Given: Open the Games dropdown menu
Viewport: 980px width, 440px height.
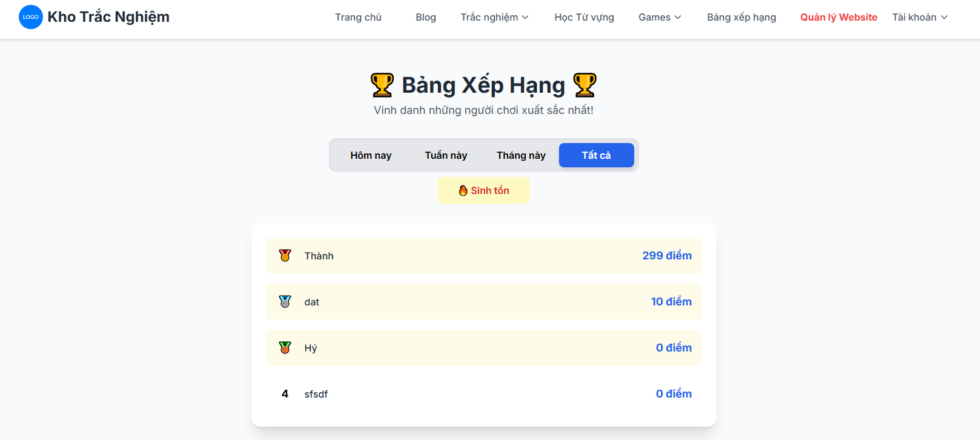Looking at the screenshot, I should [x=660, y=17].
